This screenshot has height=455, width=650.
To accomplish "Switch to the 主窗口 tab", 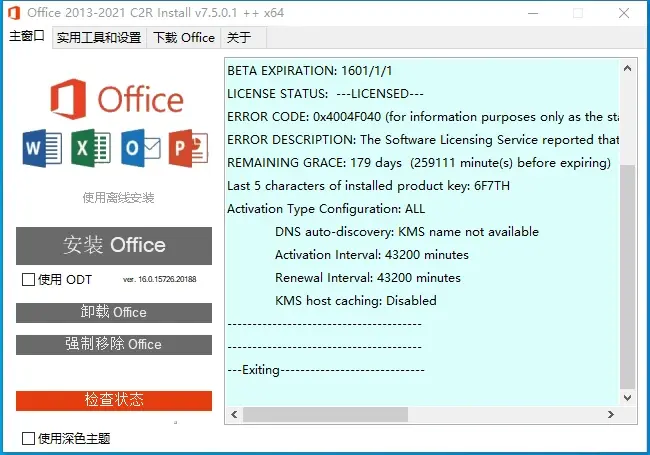I will tap(27, 36).
